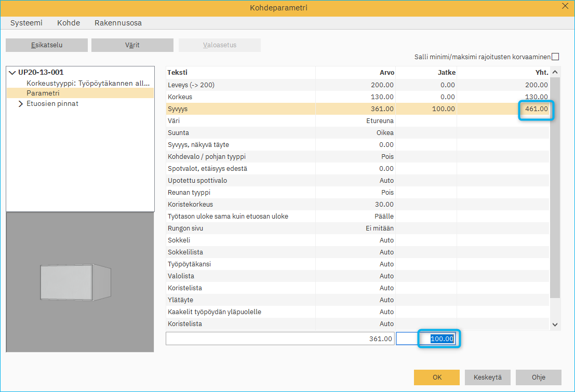The height and width of the screenshot is (392, 575).
Task: Open the Rakennusosa menu
Action: 118,23
